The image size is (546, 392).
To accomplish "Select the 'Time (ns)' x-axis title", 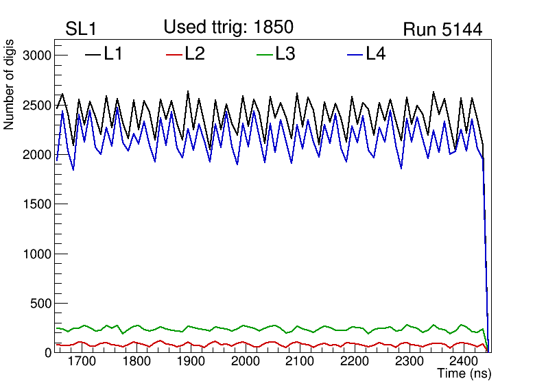I will [464, 374].
